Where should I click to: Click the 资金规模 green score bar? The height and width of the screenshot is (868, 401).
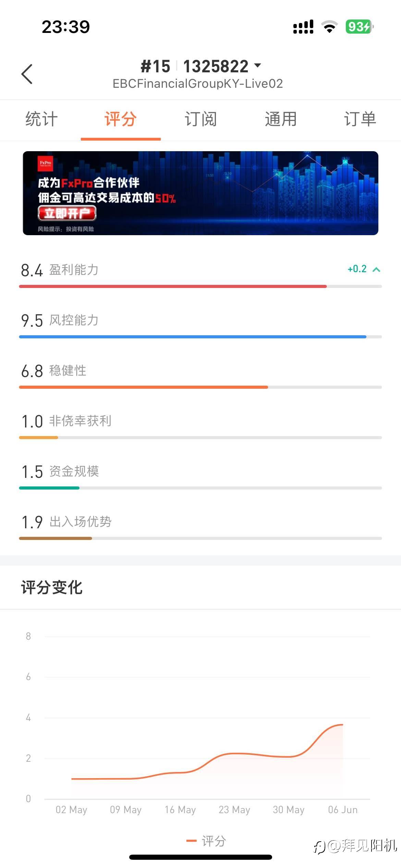(x=49, y=488)
